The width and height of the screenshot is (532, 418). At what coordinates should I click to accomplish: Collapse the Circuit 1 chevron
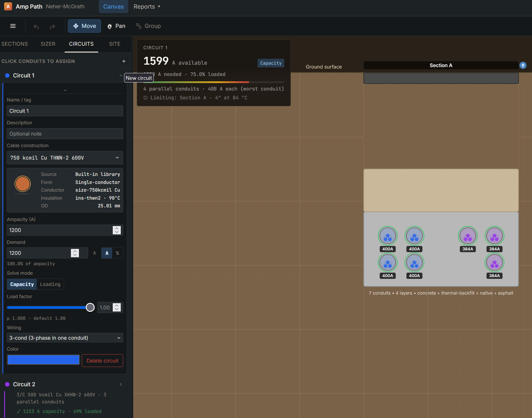pyautogui.click(x=121, y=75)
